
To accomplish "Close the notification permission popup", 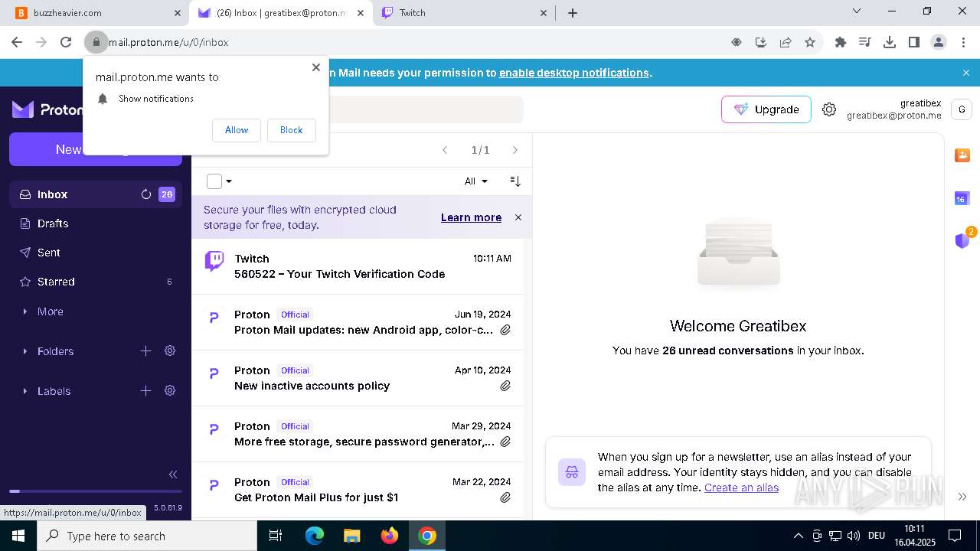I will point(315,67).
